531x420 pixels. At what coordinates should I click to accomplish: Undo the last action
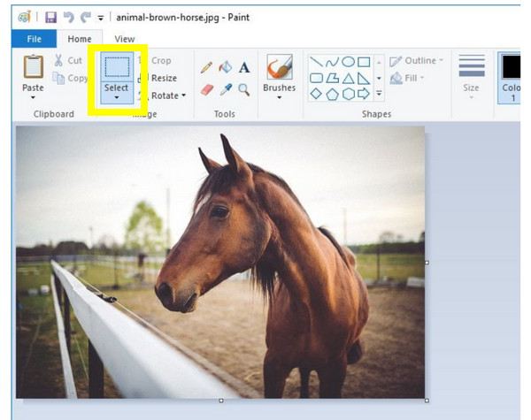[69, 17]
